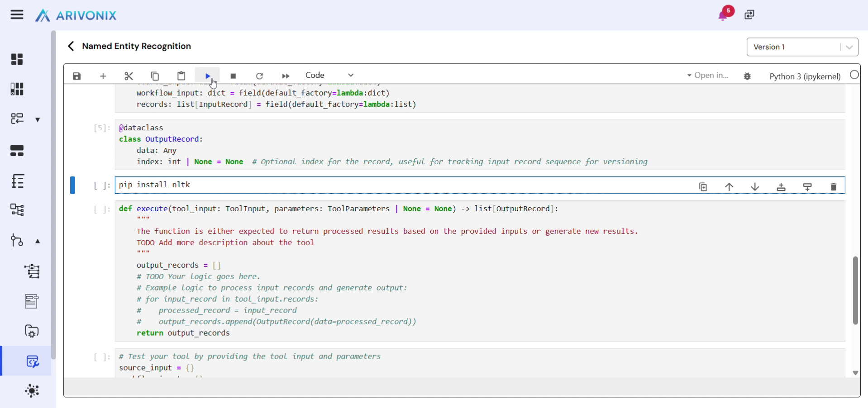Insert a new cell with the plus icon
Screen dimensions: 868x408
point(103,76)
